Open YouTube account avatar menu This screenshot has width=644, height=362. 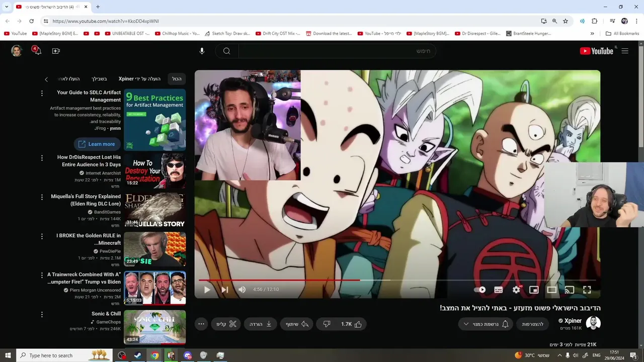(x=17, y=51)
